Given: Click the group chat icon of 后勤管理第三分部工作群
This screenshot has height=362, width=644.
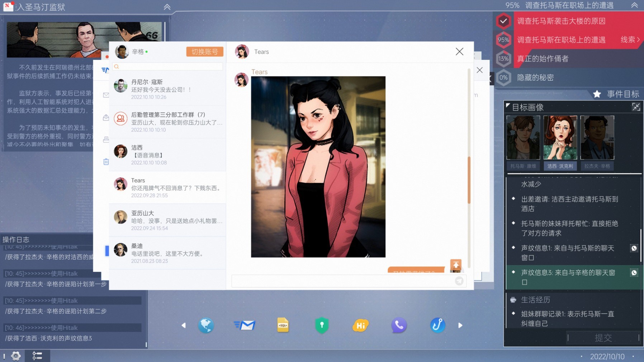Looking at the screenshot, I should pyautogui.click(x=120, y=118).
